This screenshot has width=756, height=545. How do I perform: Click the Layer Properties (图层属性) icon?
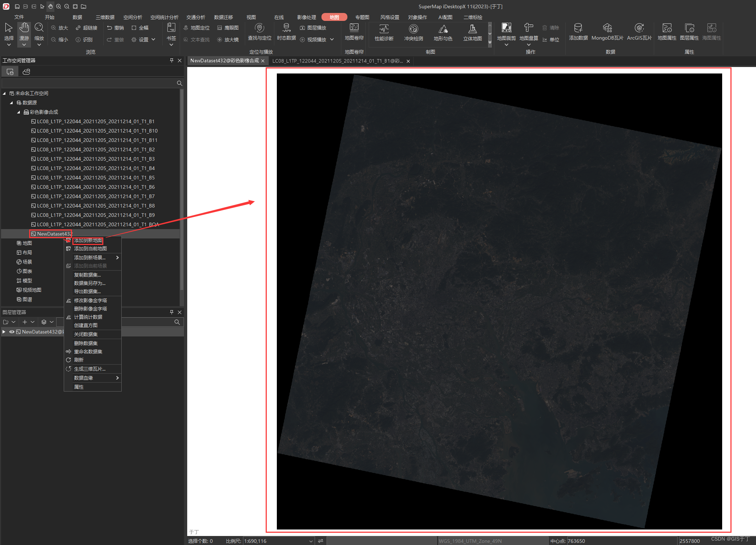689,28
